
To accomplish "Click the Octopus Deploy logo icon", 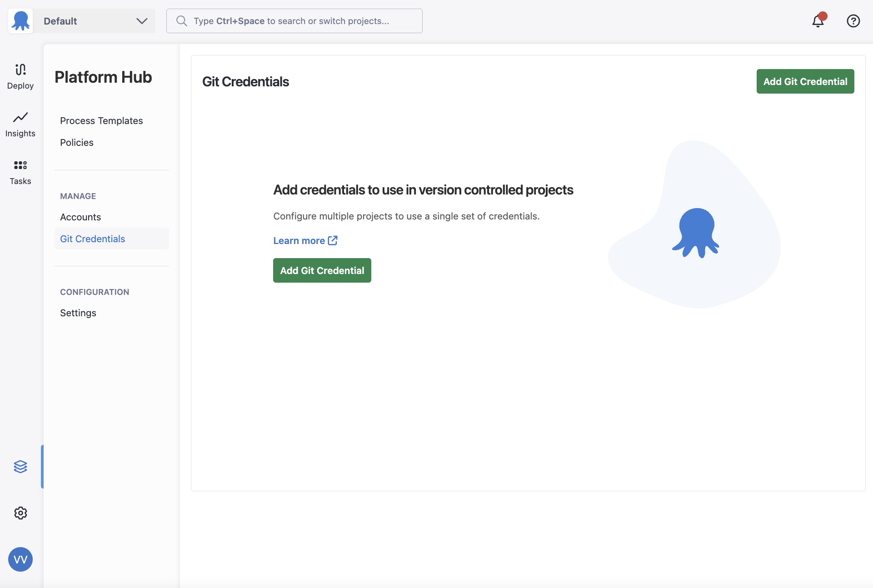I will pos(20,21).
